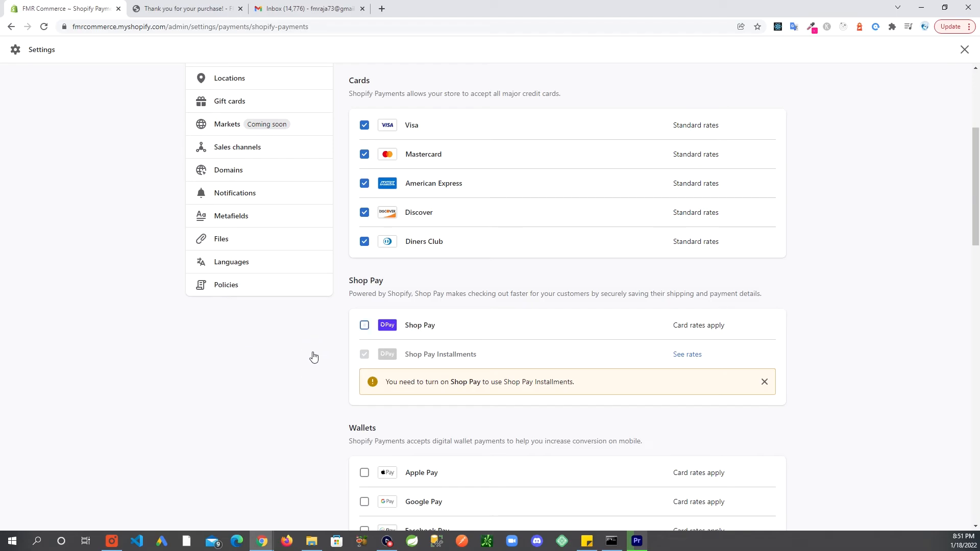Click the browser back button
980x551 pixels.
(x=11, y=27)
